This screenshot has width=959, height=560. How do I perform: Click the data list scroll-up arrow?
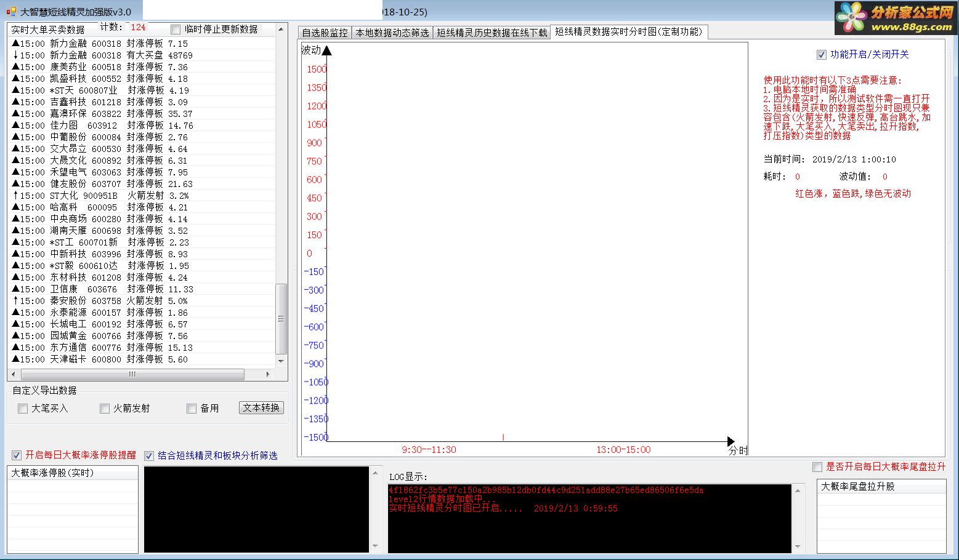pyautogui.click(x=281, y=29)
